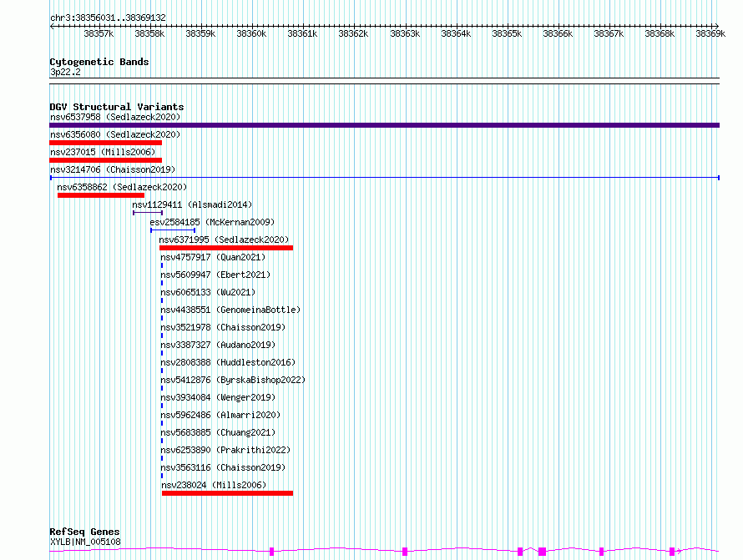Open the nsv237015 (Mills2006) variant label
The height and width of the screenshot is (560, 743).
tap(103, 152)
